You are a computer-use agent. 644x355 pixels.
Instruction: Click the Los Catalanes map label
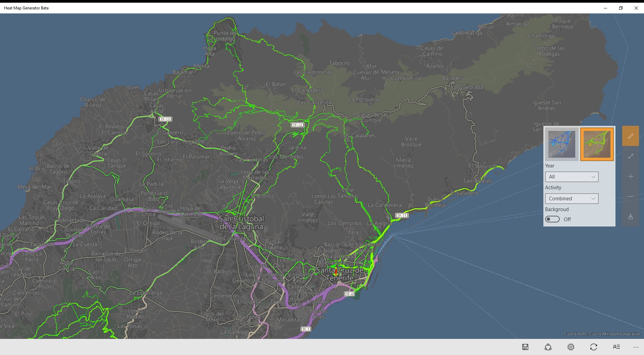point(358,136)
